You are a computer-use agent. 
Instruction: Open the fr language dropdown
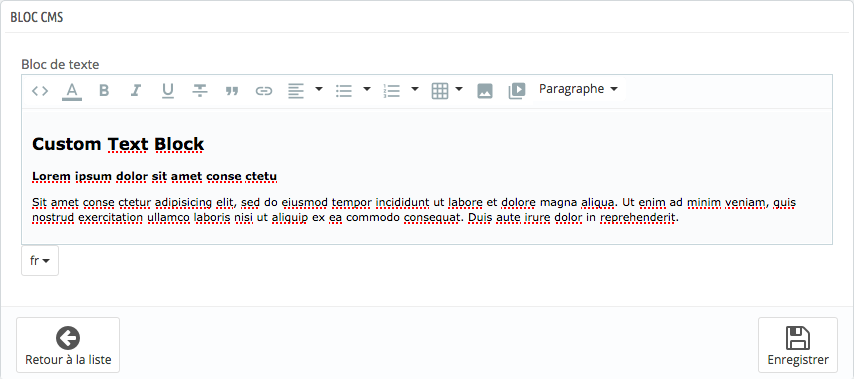coord(40,261)
